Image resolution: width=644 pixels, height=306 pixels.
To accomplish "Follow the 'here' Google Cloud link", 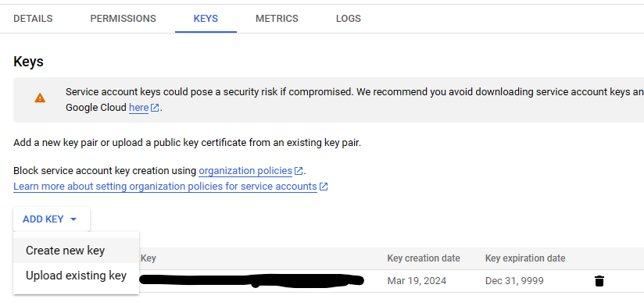I will 139,108.
